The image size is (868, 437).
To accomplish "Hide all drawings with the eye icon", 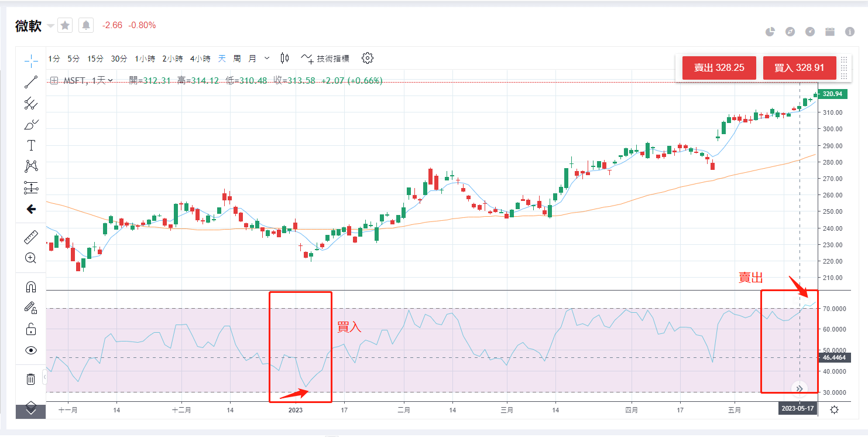I will pyautogui.click(x=31, y=350).
